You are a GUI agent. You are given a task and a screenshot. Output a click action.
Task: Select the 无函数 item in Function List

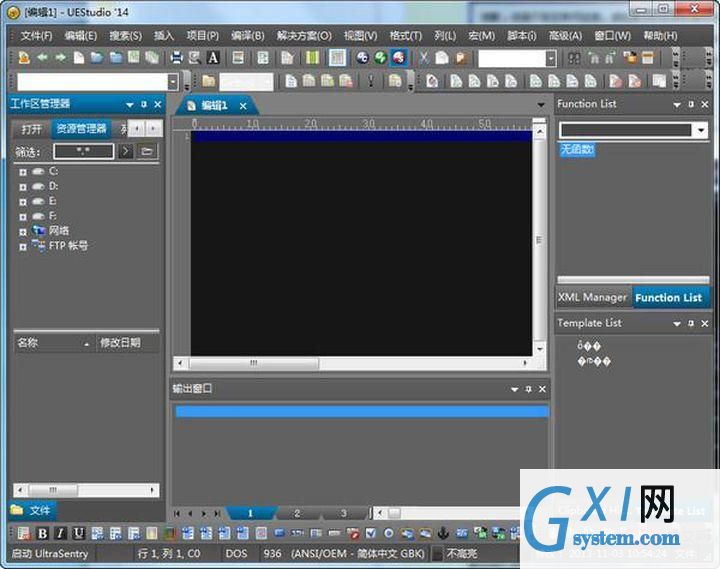(577, 149)
